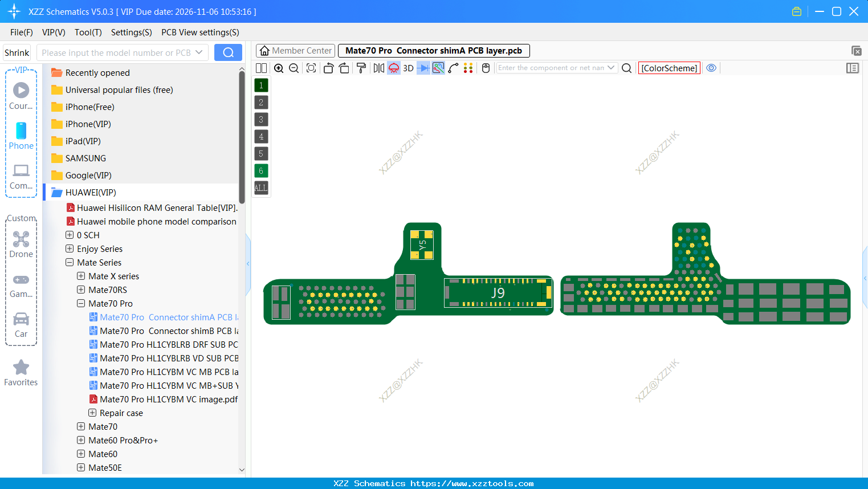Click the split view layout icon
868x489 pixels.
261,68
